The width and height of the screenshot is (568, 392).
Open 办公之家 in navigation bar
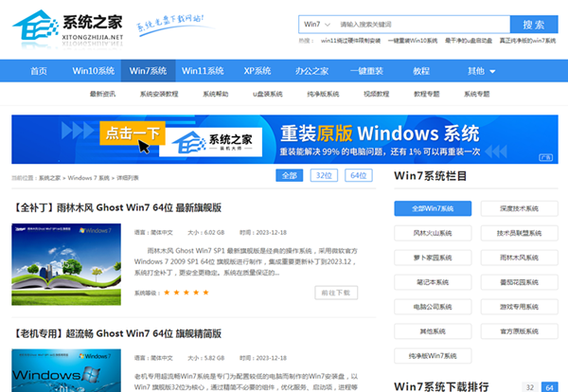(311, 71)
